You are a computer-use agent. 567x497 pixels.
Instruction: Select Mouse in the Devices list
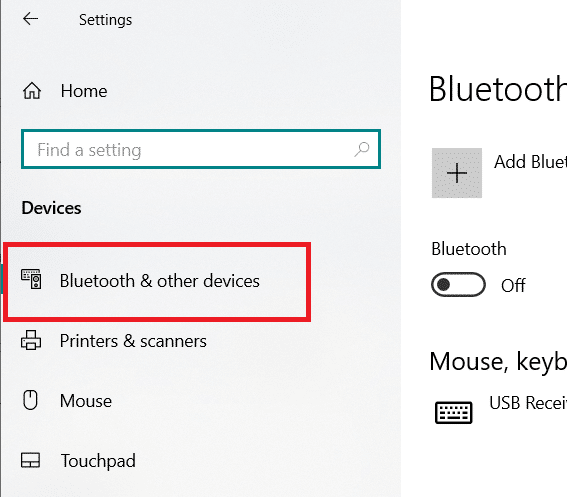coord(86,401)
